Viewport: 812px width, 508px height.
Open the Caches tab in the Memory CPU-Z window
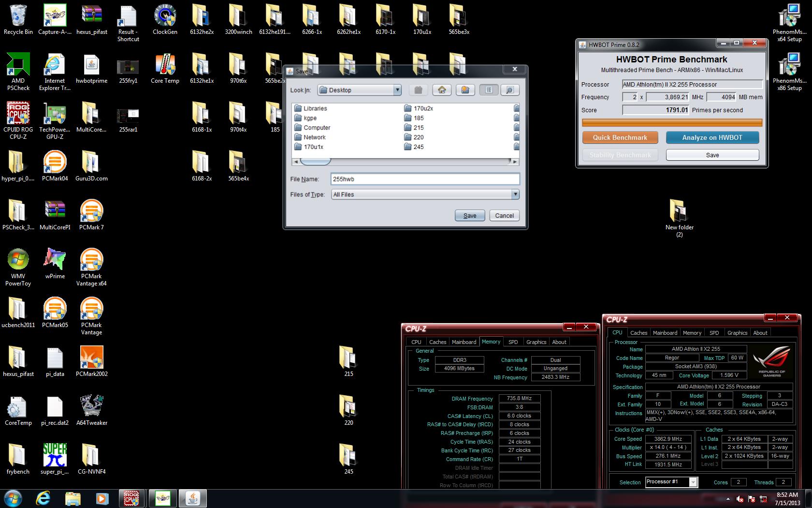(x=437, y=342)
